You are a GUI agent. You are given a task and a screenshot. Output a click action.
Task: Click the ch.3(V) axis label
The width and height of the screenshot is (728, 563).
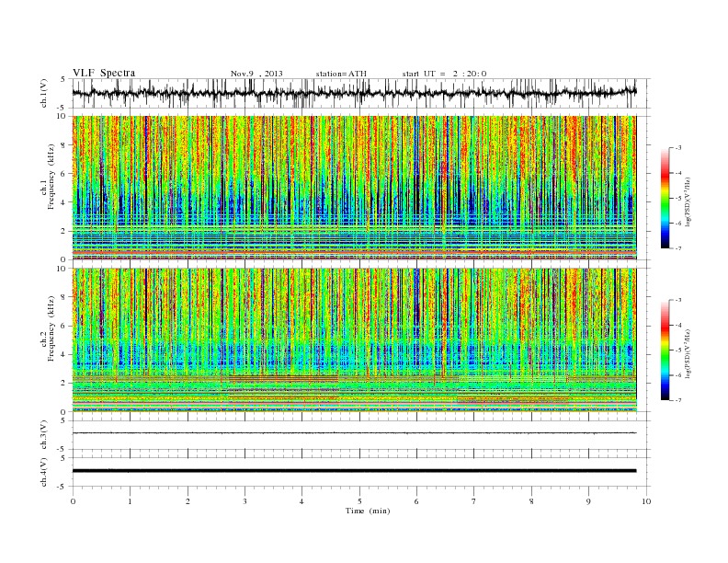(x=44, y=435)
